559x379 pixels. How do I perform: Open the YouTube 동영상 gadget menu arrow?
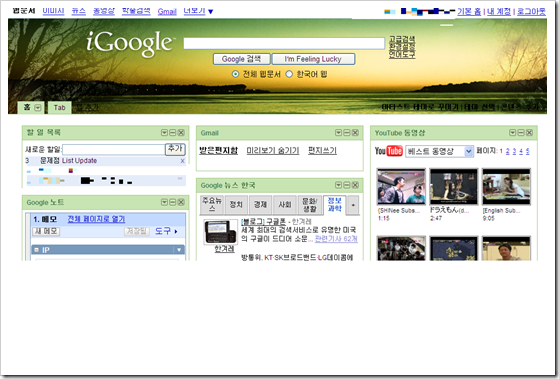click(x=512, y=133)
